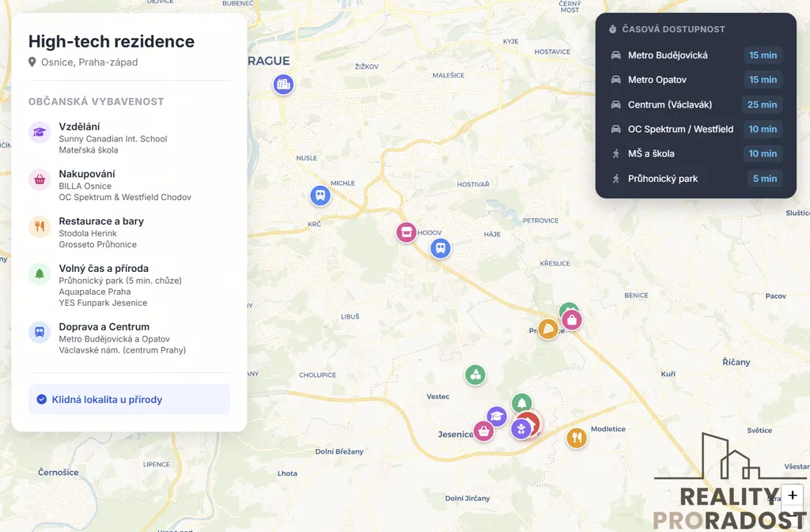
Task: Click the Restaurace a bary heading
Action: 101,221
